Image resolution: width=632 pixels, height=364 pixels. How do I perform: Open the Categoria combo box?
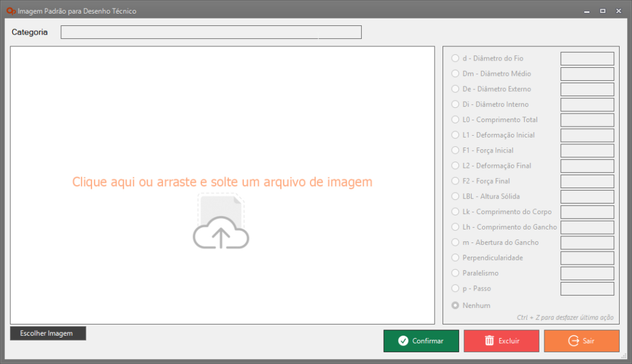coord(210,32)
